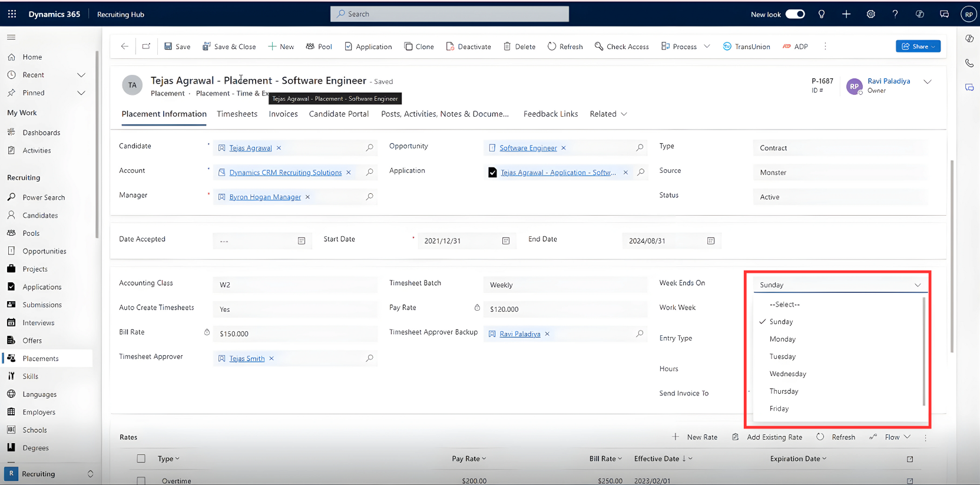Viewport: 980px width, 485px height.
Task: Click Refresh in the top toolbar
Action: tap(565, 47)
